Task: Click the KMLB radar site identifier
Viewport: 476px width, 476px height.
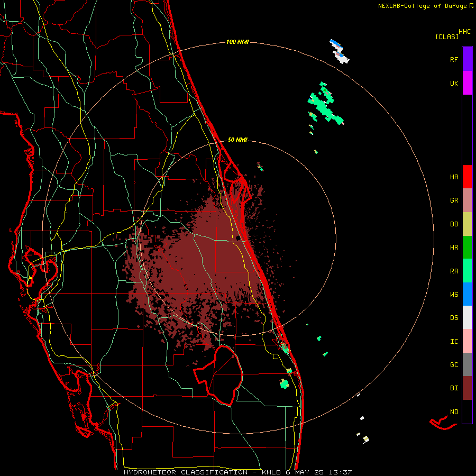Action: click(271, 472)
